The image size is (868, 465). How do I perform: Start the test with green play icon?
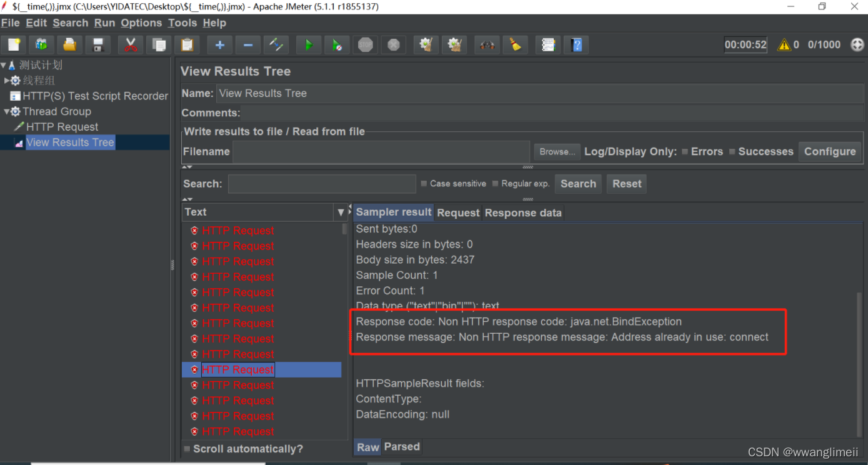coord(309,44)
